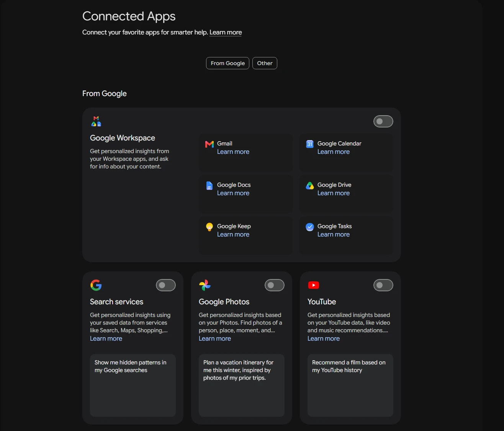This screenshot has height=431, width=504.
Task: Click the Google Photos pinwheel icon
Action: pos(205,285)
